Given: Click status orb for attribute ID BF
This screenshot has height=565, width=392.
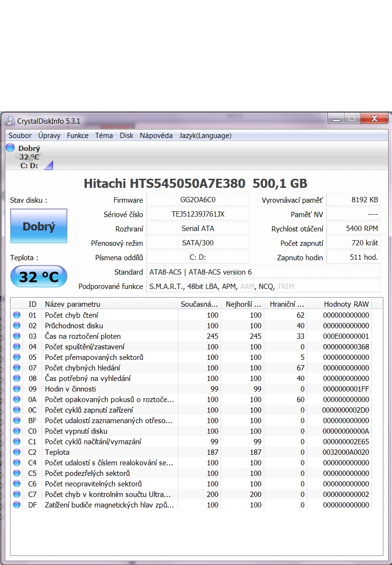Looking at the screenshot, I should (x=17, y=420).
